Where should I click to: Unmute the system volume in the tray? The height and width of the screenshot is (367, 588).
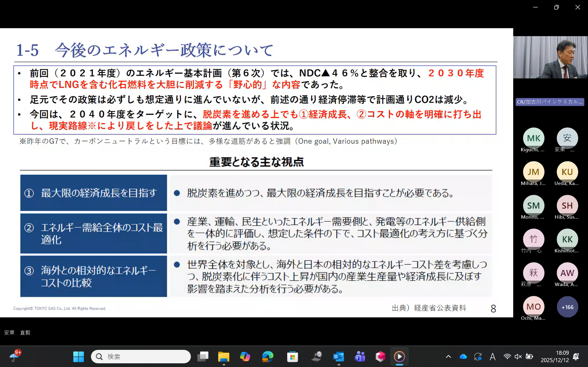tap(519, 356)
